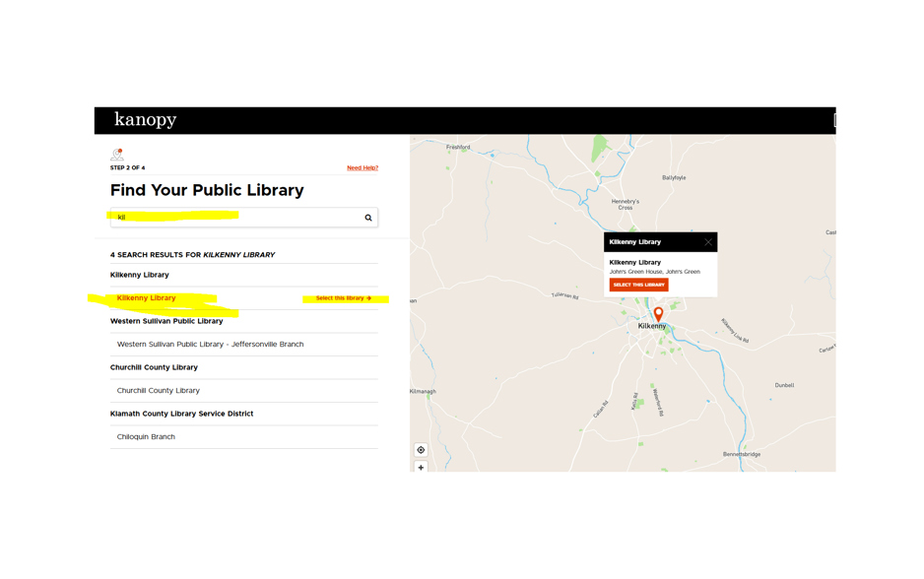Close the Kilkenny Library map popup

click(x=707, y=242)
